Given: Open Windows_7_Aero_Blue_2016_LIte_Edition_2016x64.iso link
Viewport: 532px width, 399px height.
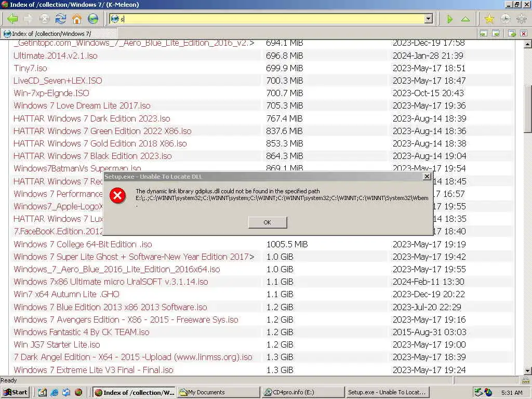Looking at the screenshot, I should [117, 270].
